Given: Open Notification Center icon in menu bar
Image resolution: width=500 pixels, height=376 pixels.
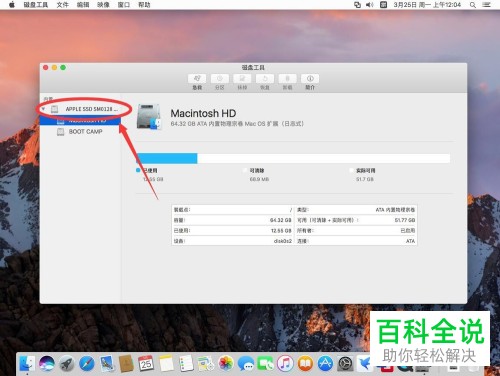Looking at the screenshot, I should click(x=487, y=5).
